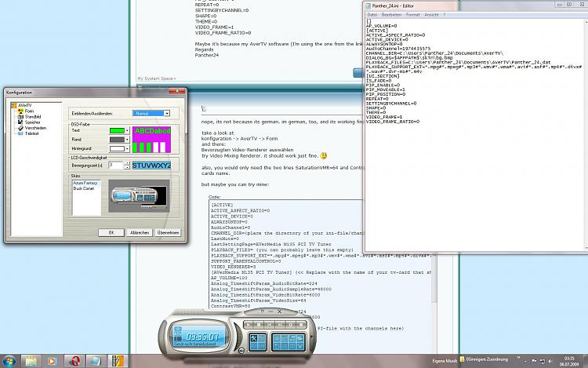Click Übernehmen in the Konfiguration dialog
Image resolution: width=588 pixels, height=368 pixels.
pos(168,232)
